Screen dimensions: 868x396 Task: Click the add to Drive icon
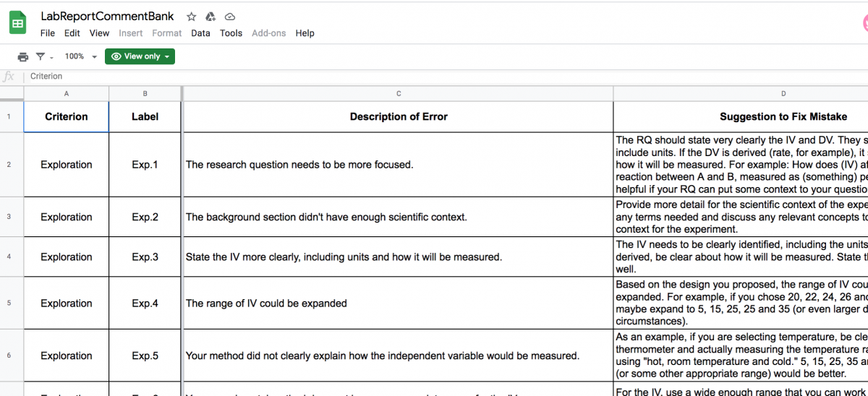coord(210,17)
